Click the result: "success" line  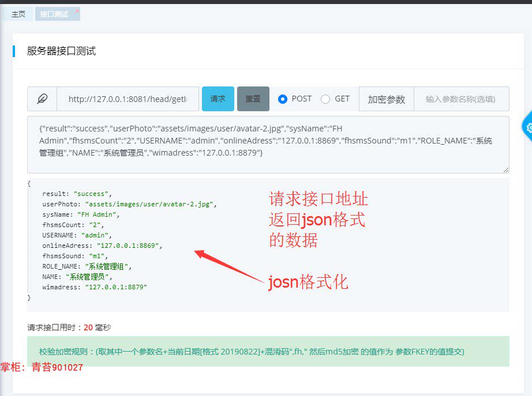click(77, 194)
